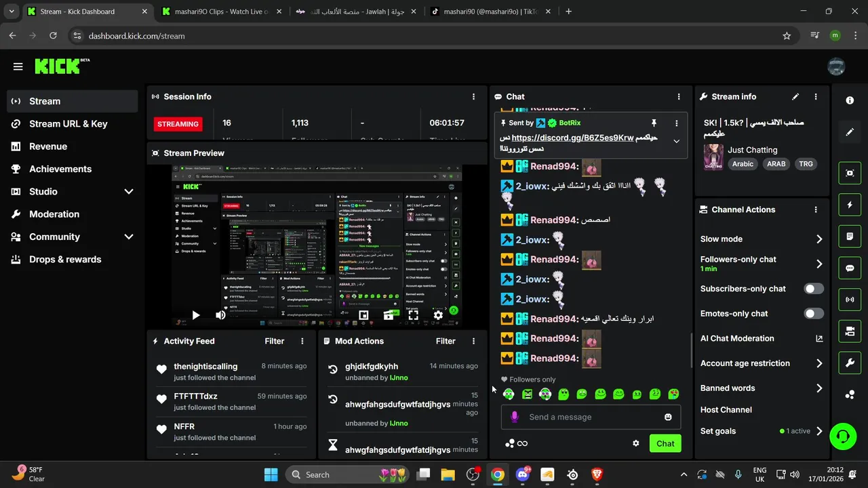This screenshot has width=868, height=488.
Task: Enable picture-in-picture in the stream preview
Action: point(363,315)
